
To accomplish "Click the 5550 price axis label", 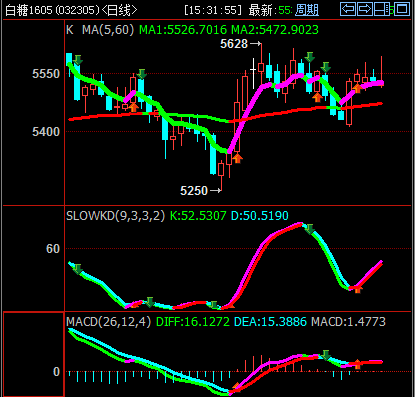I will [46, 74].
